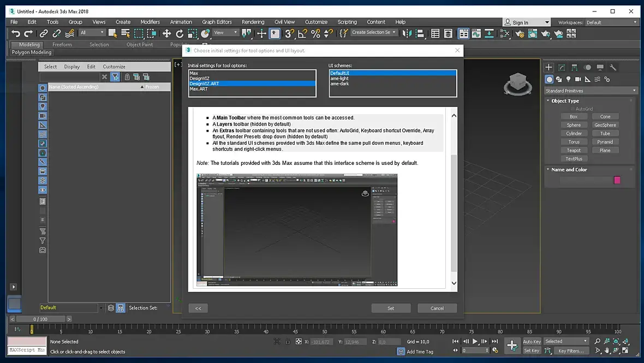Select the Select and Link tool
644x363 pixels.
44,33
